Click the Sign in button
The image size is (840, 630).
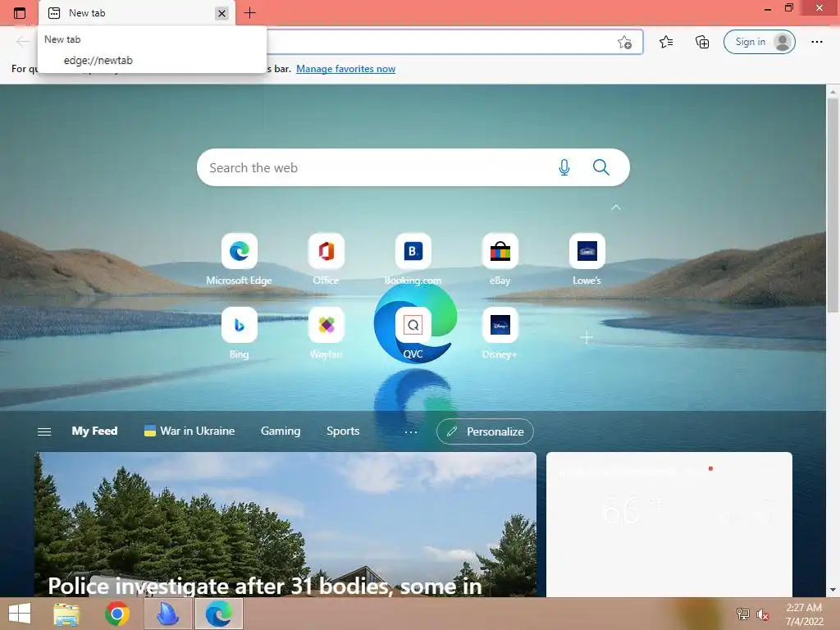pyautogui.click(x=759, y=42)
